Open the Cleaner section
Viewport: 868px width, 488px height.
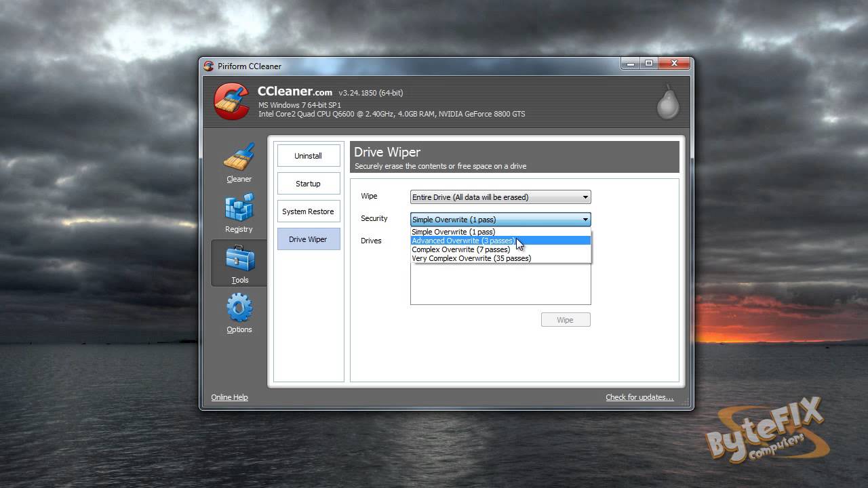click(239, 163)
